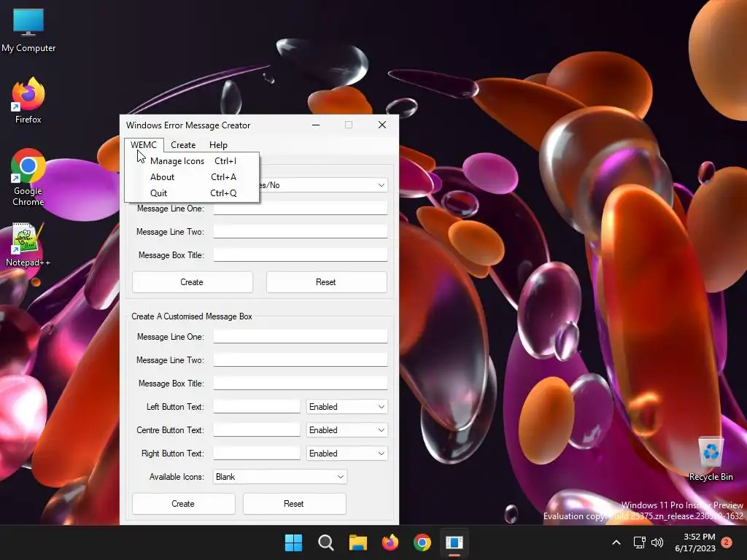Image resolution: width=747 pixels, height=560 pixels.
Task: Select the WEMC menu
Action: [x=144, y=145]
